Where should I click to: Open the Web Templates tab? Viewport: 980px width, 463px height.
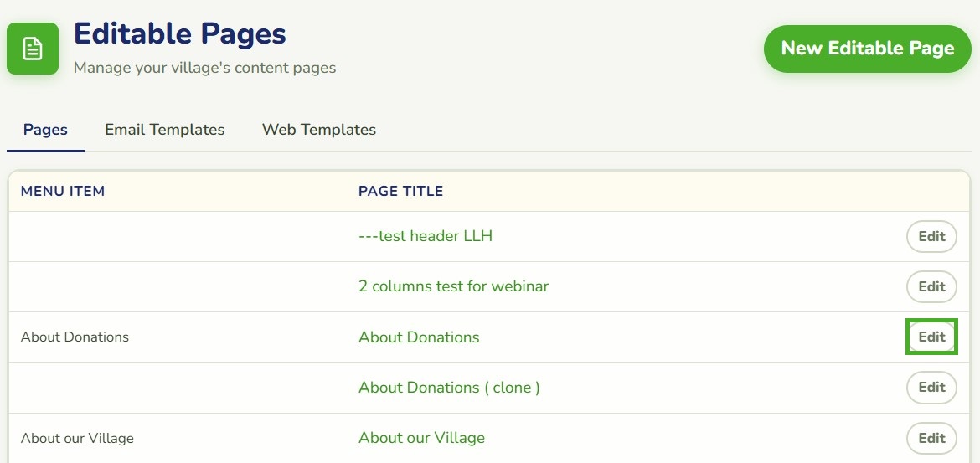click(319, 129)
